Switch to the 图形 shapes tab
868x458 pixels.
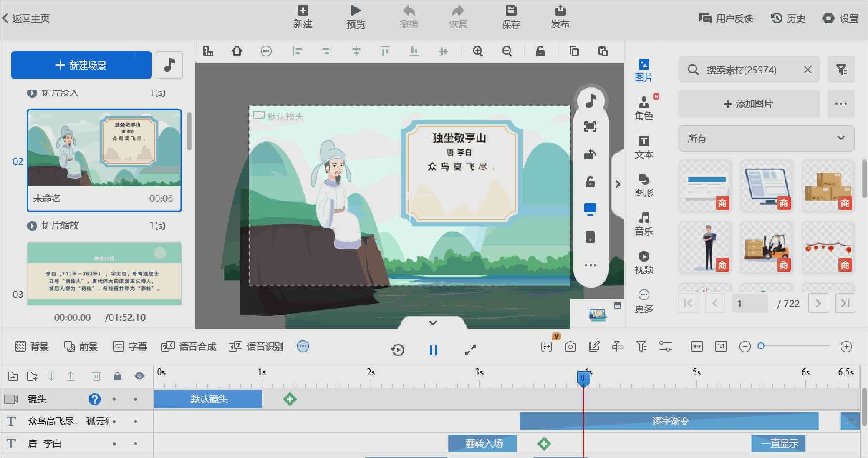click(x=644, y=186)
